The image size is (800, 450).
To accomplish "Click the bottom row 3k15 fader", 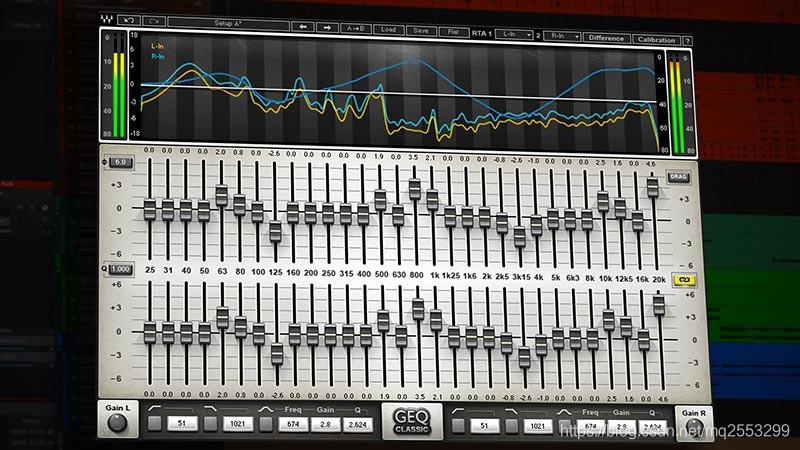I will (524, 357).
